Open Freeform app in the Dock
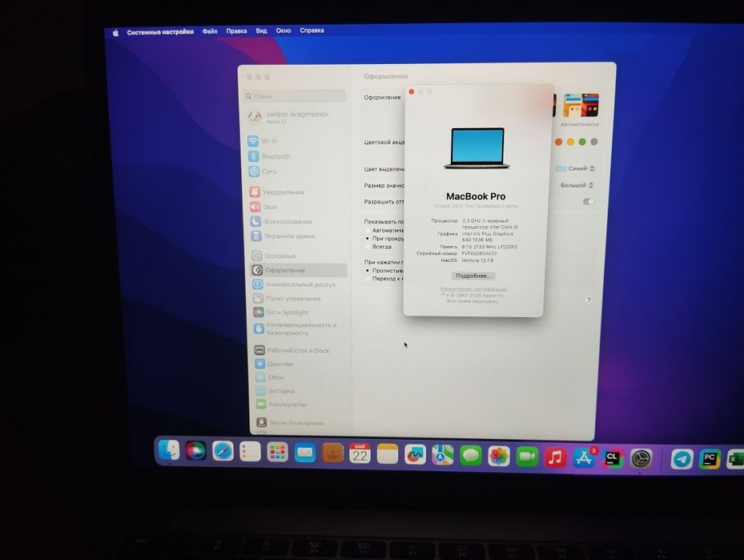 415,454
